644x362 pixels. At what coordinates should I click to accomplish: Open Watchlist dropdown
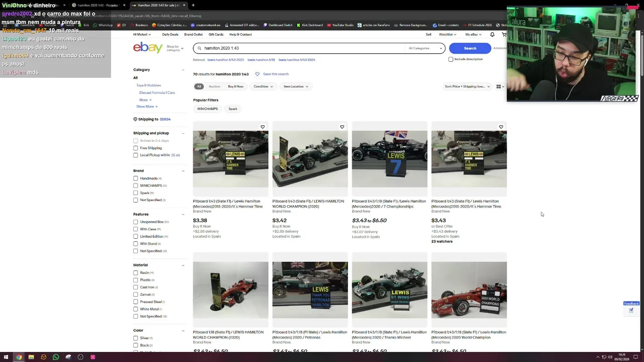447,34
